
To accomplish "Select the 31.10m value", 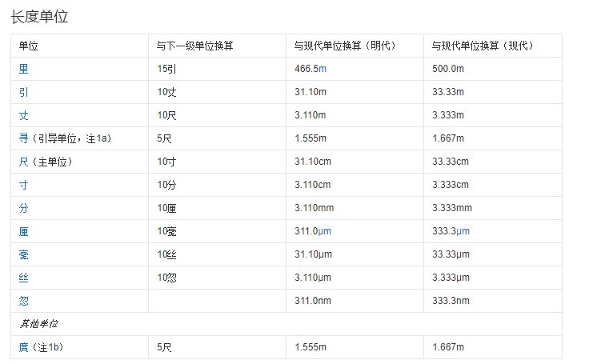I will pos(311,92).
